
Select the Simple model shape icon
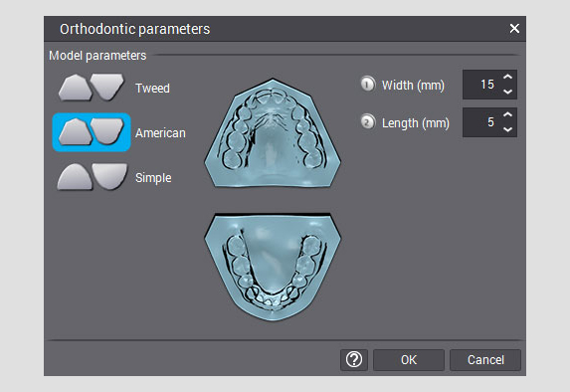point(93,177)
